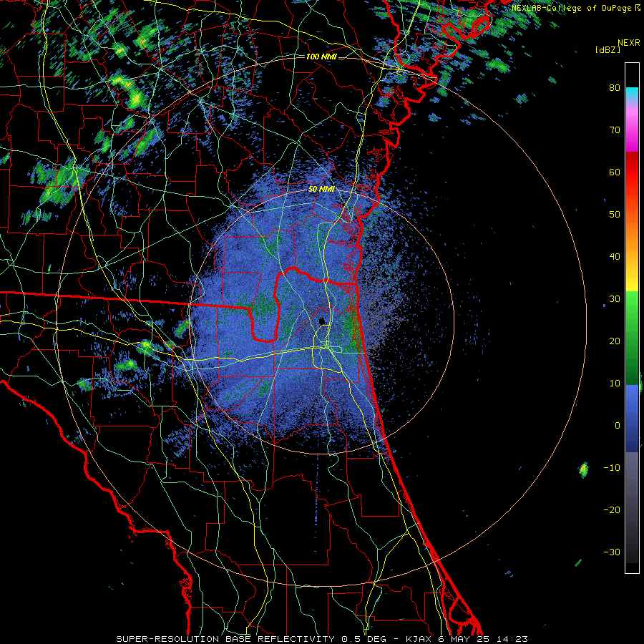
Task: Click the 70 value on the dBZ scale
Action: tap(615, 130)
